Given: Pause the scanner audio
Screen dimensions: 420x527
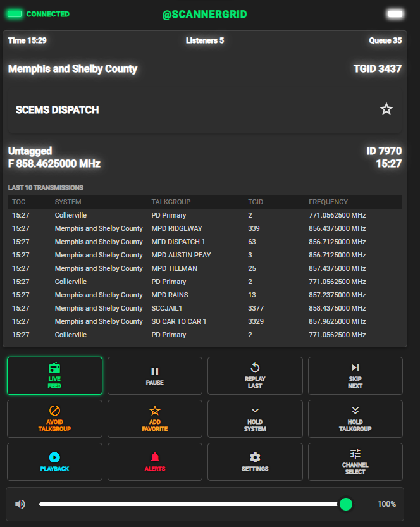Looking at the screenshot, I should click(155, 376).
